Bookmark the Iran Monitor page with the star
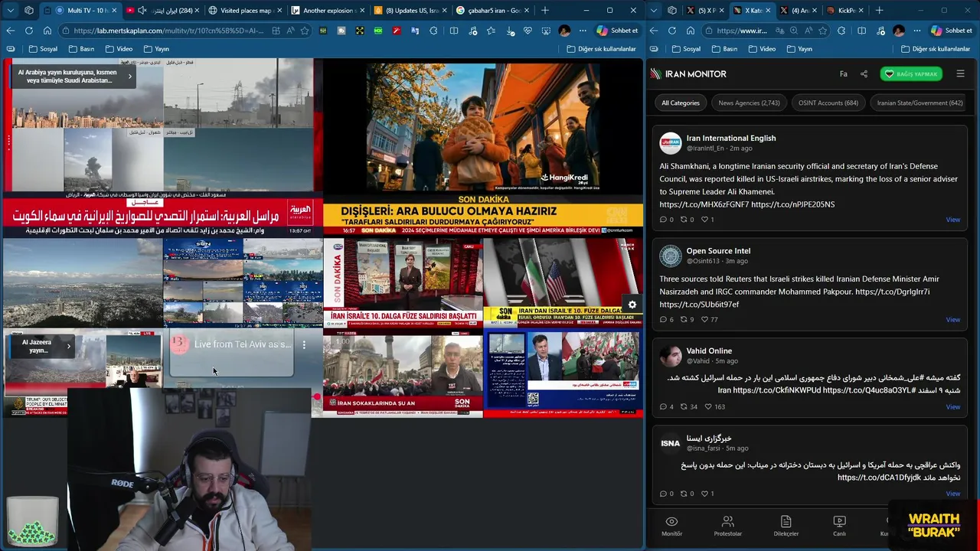980x551 pixels. click(822, 31)
